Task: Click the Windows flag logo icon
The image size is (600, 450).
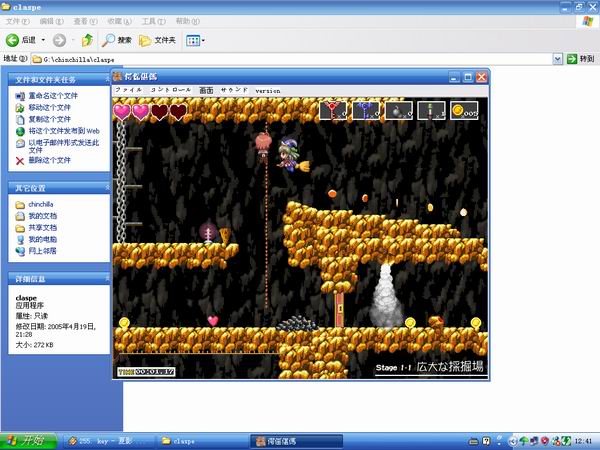Action: click(587, 21)
